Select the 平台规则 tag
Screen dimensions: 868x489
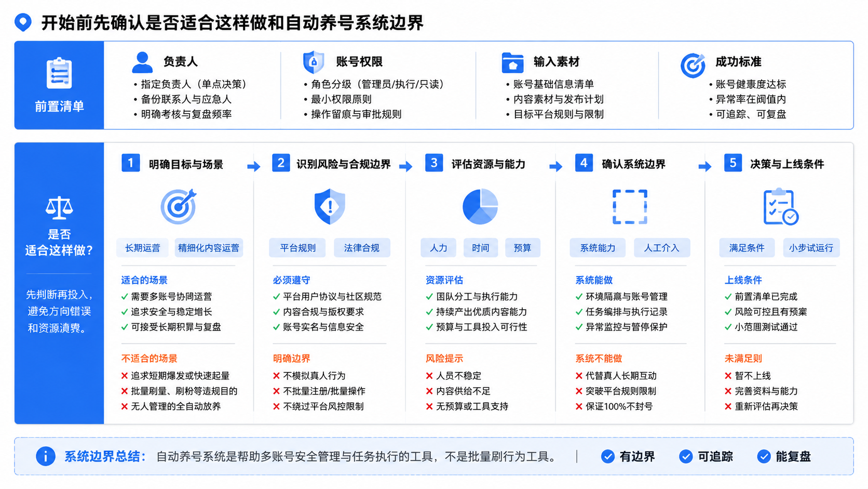click(297, 248)
